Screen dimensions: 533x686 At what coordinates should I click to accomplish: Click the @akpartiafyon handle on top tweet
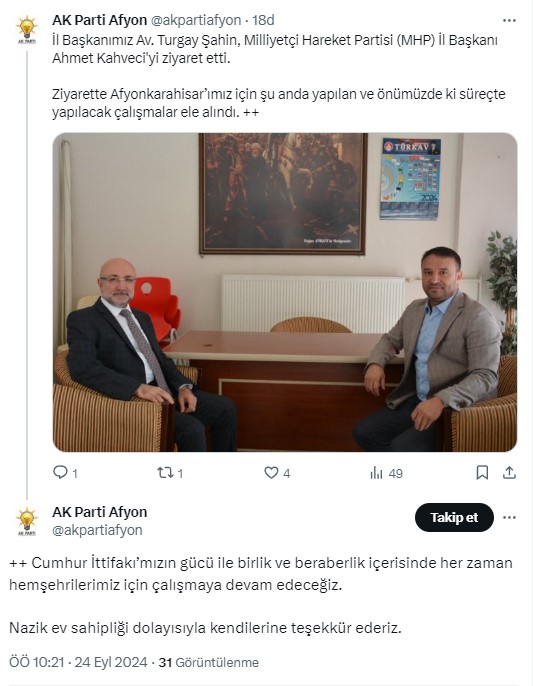coord(196,20)
